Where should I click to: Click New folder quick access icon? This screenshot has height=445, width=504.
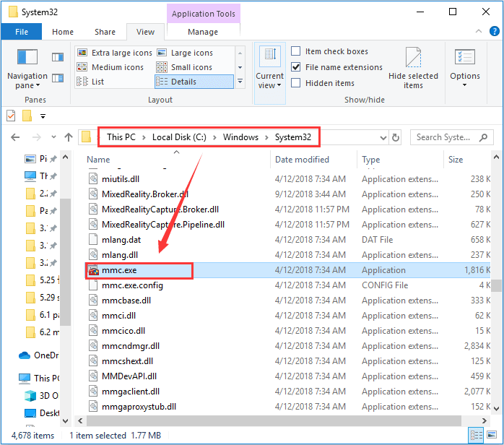[27, 116]
